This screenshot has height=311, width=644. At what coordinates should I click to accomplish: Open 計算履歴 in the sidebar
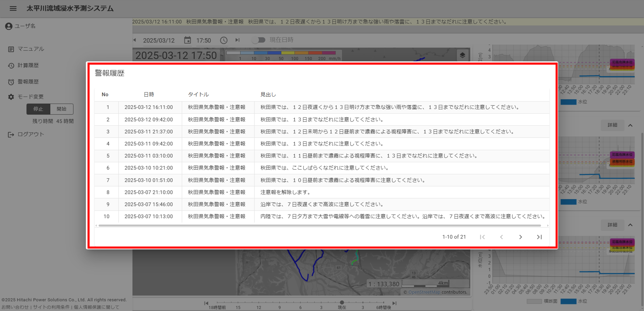coord(28,66)
